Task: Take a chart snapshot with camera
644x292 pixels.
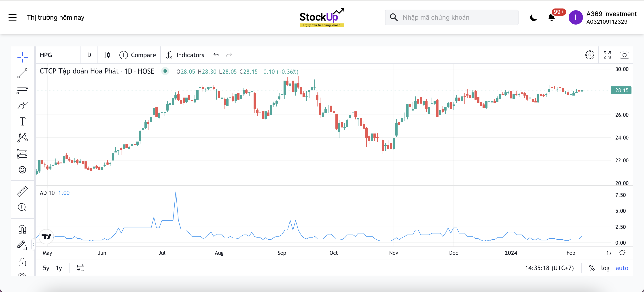Action: [x=624, y=55]
